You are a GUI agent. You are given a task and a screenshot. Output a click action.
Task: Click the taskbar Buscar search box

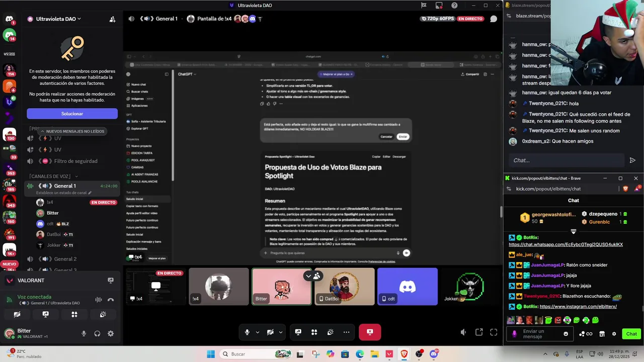point(257,354)
